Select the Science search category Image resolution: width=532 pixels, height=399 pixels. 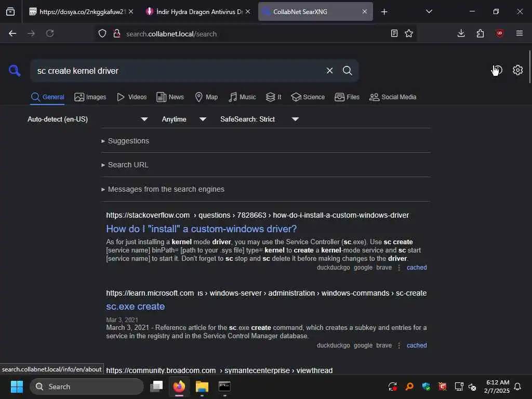tap(308, 97)
